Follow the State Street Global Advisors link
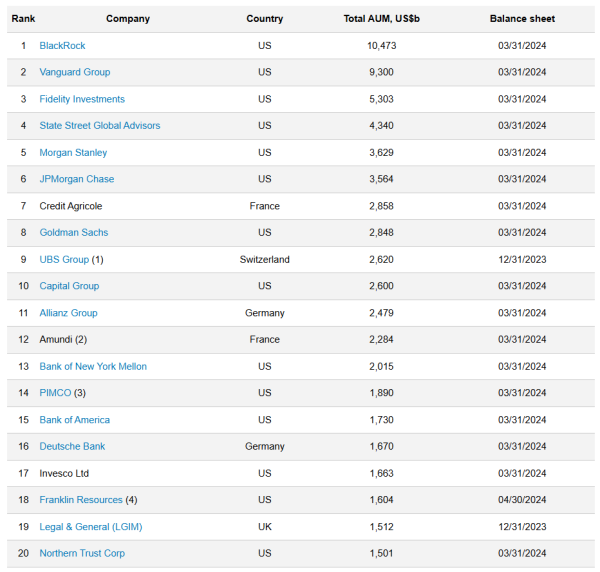Image resolution: width=600 pixels, height=572 pixels. 99,126
